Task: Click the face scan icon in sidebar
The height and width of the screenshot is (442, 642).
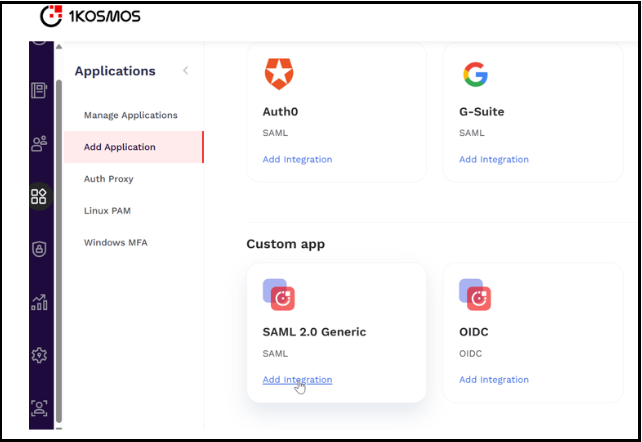Action: pyautogui.click(x=39, y=407)
